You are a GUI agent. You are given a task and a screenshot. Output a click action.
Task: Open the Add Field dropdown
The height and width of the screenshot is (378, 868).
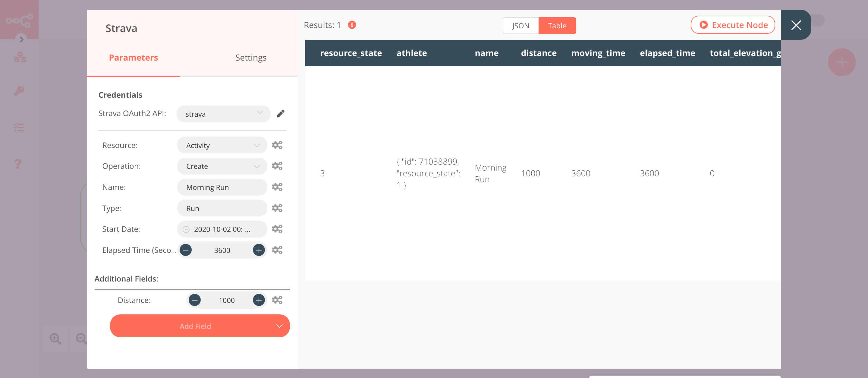tap(200, 326)
